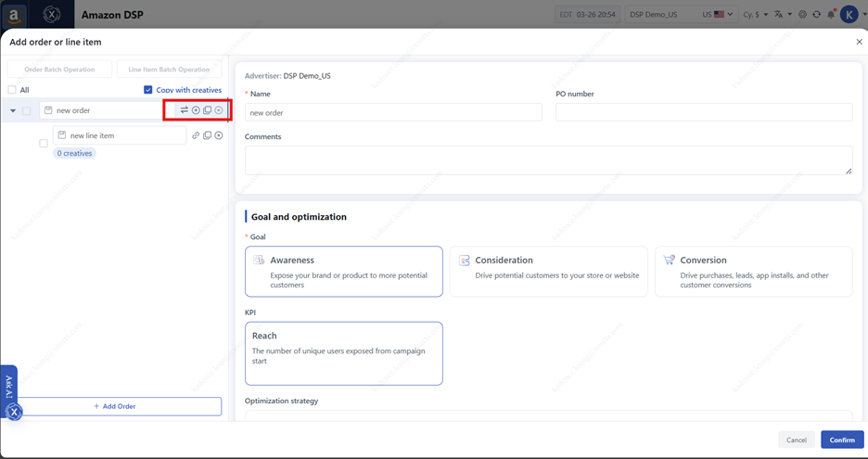Click the swap arrows icon on new order

pyautogui.click(x=185, y=109)
